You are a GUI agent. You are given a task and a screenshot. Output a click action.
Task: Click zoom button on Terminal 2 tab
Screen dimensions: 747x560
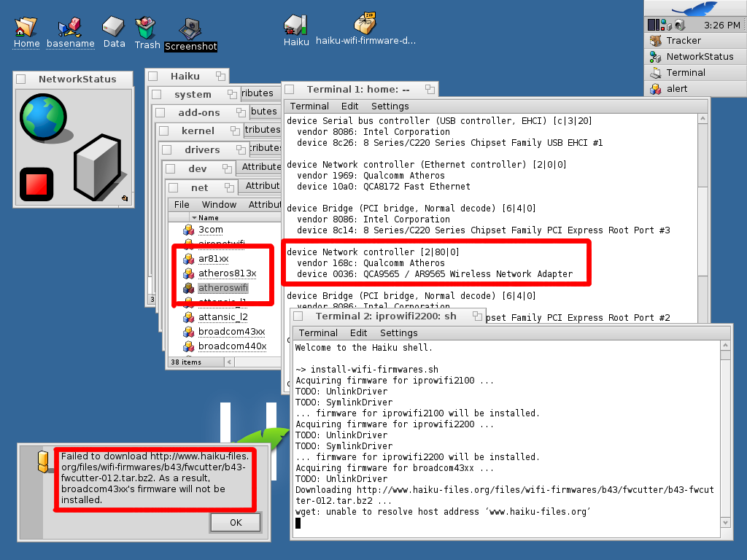[x=477, y=316]
